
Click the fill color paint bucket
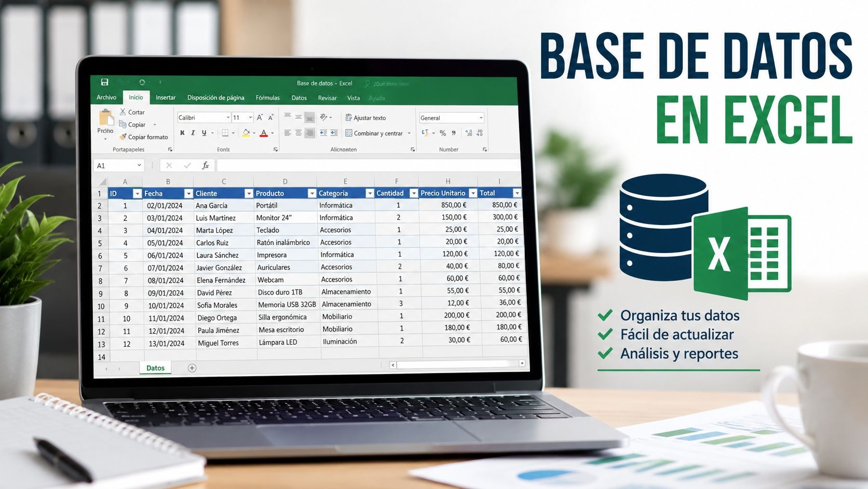(246, 133)
